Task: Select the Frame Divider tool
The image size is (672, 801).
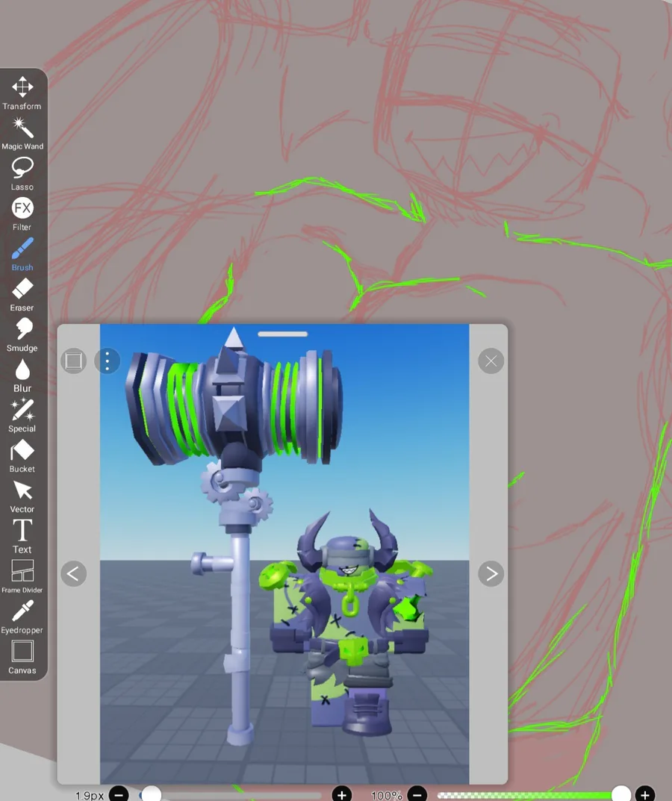Action: (x=22, y=577)
